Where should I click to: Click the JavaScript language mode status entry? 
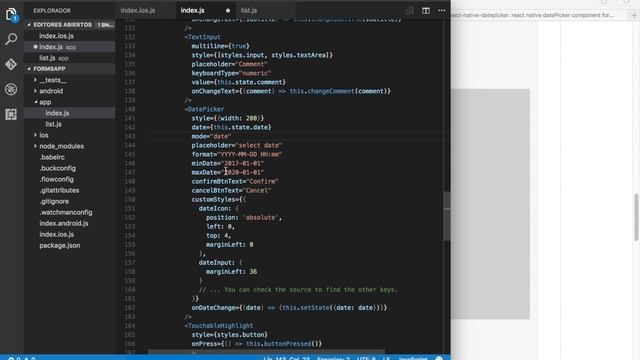click(x=413, y=358)
